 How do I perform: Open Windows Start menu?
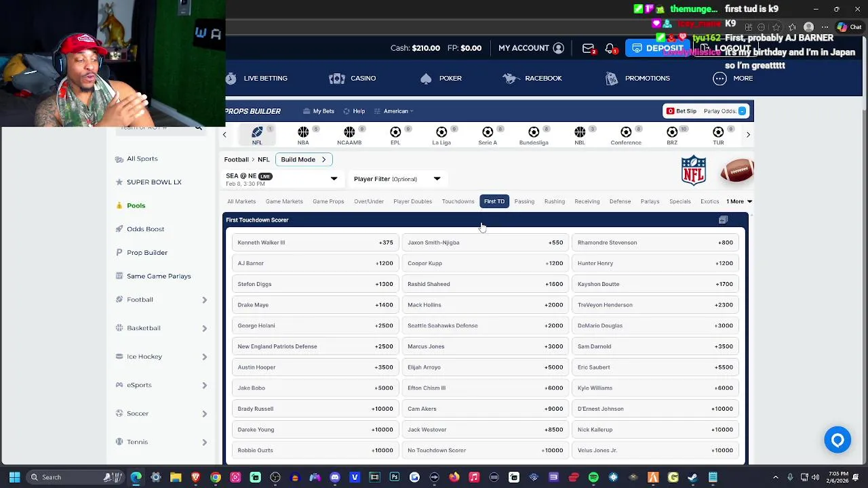point(14,477)
